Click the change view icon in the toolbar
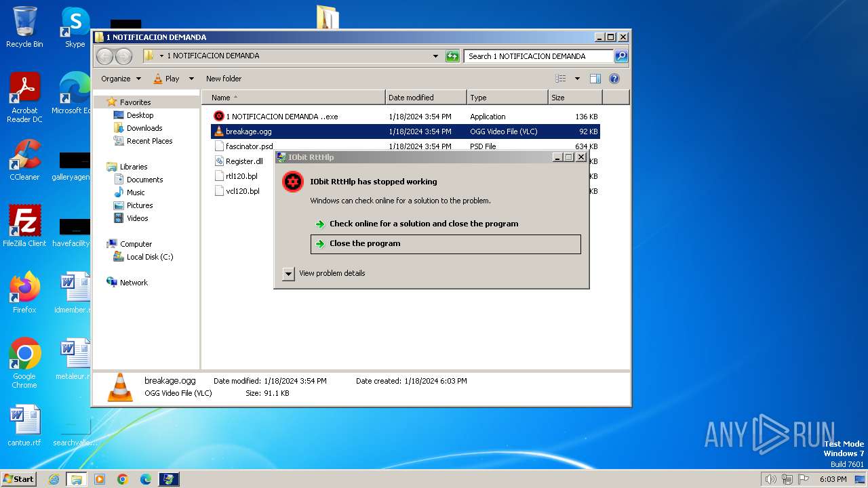Screen dimensions: 868x488 pyautogui.click(x=561, y=79)
